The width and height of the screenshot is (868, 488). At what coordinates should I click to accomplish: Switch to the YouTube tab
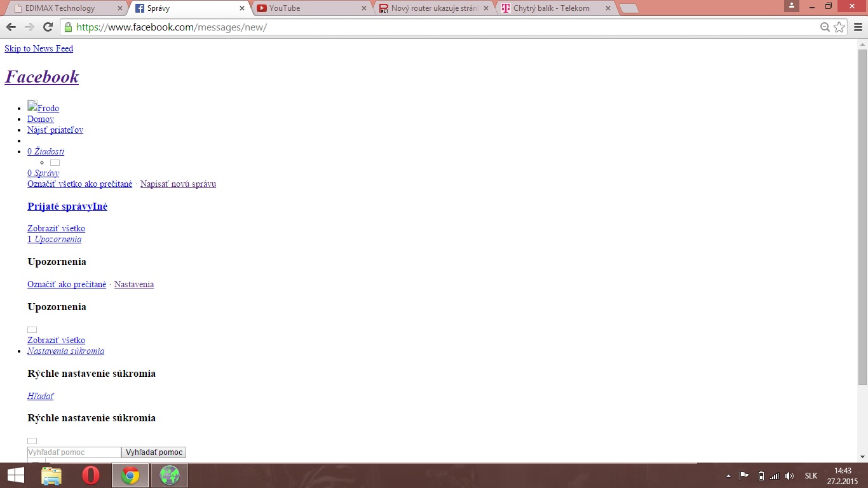point(312,8)
